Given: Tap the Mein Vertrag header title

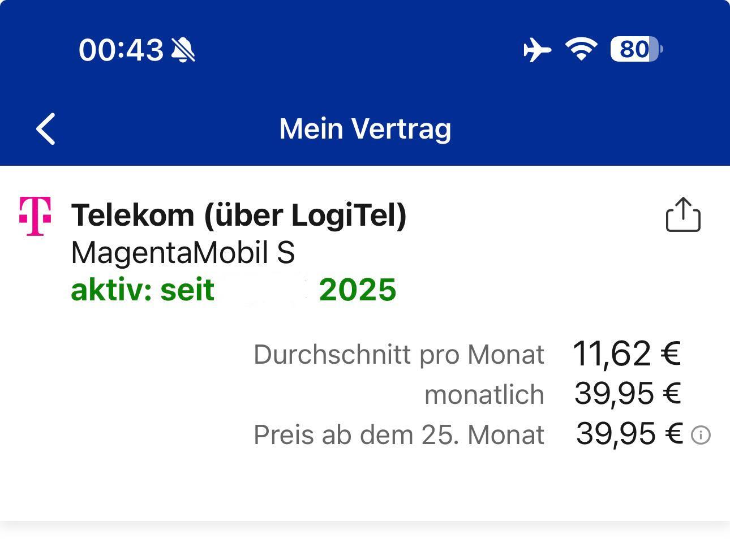Looking at the screenshot, I should click(365, 129).
